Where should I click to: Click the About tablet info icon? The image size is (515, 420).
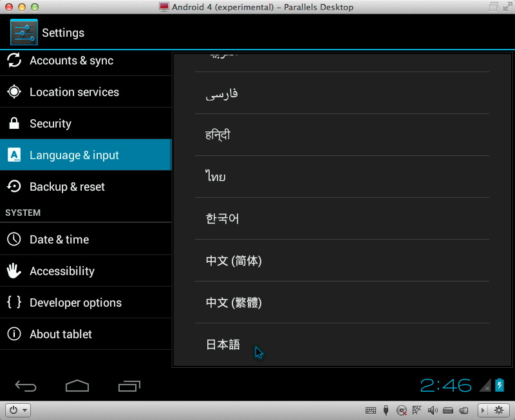[x=14, y=334]
